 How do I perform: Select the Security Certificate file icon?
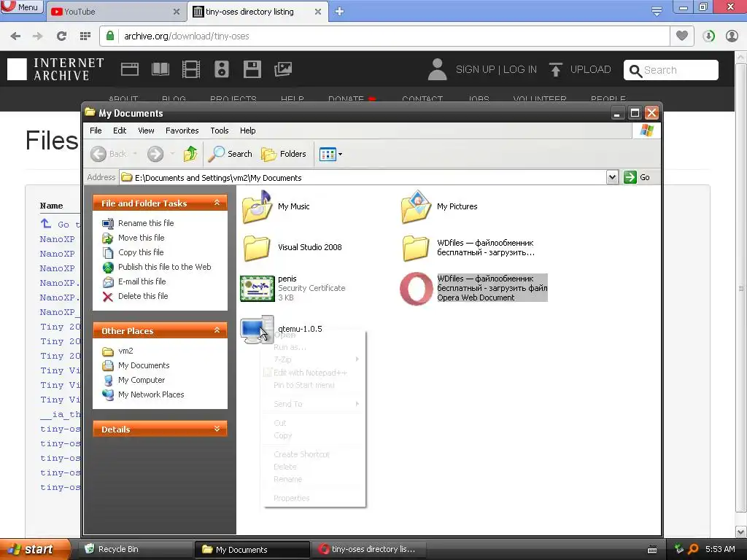[258, 288]
